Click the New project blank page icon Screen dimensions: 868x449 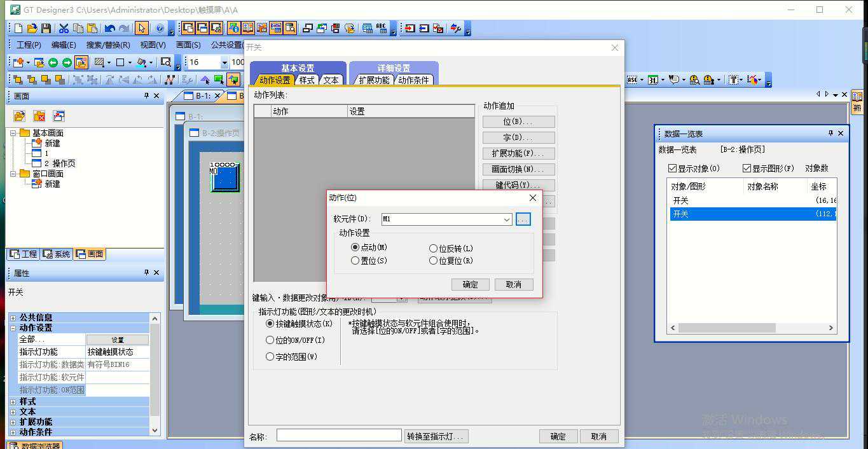pos(18,29)
